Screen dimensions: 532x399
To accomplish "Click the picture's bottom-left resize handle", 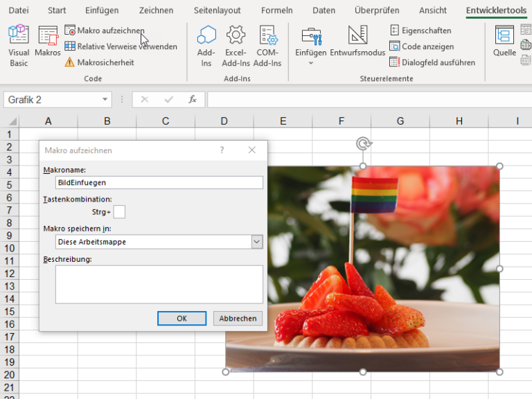I will coord(226,372).
